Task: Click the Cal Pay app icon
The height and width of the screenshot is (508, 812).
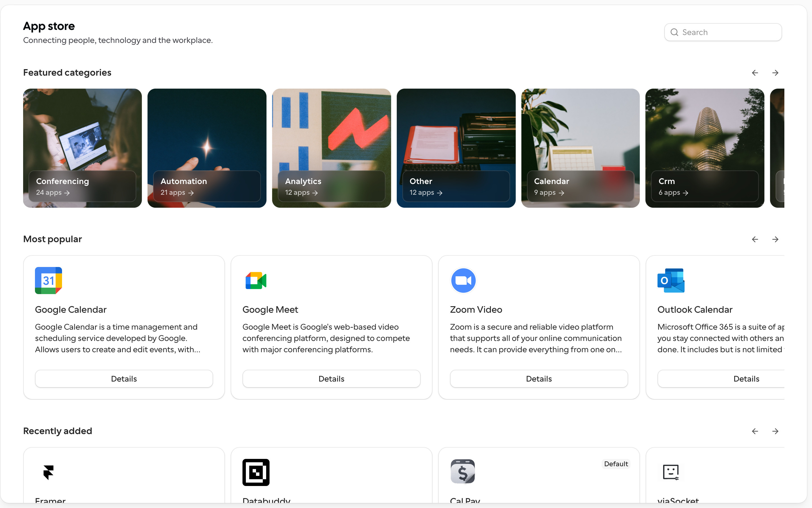Action: pyautogui.click(x=463, y=472)
